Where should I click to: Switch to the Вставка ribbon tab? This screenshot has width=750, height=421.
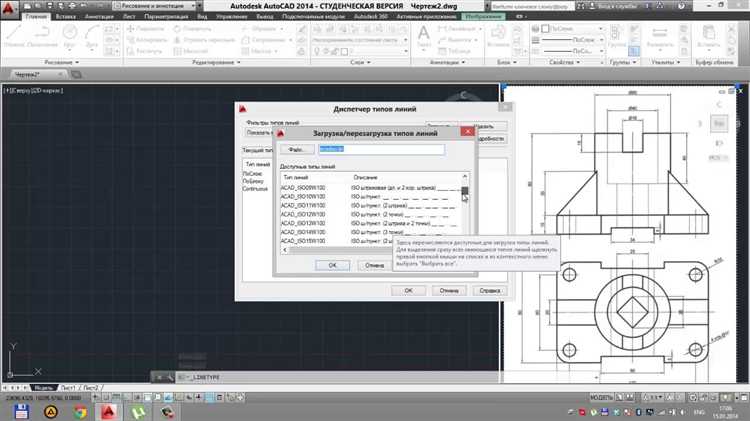coord(66,16)
